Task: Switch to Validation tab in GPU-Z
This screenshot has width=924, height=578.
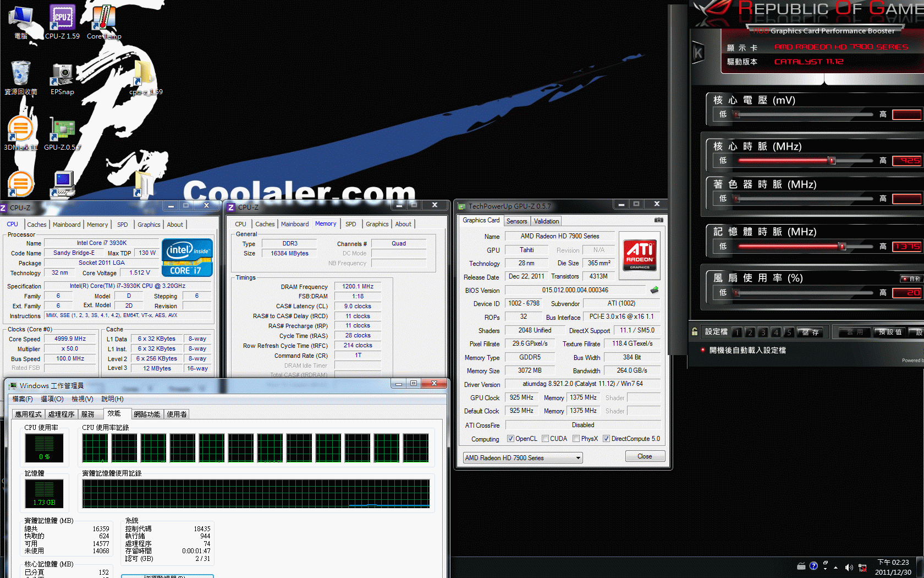Action: [546, 221]
